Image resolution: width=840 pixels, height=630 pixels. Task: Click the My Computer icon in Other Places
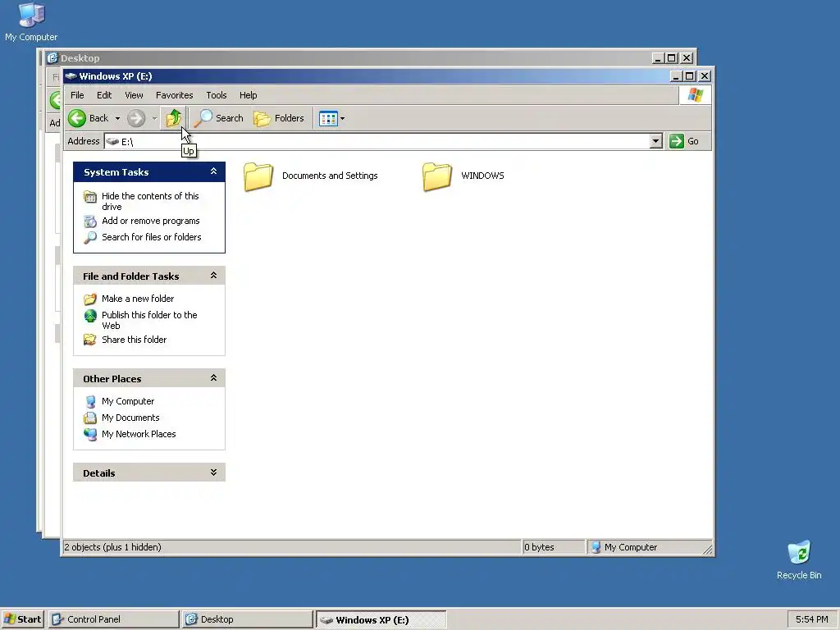point(90,401)
